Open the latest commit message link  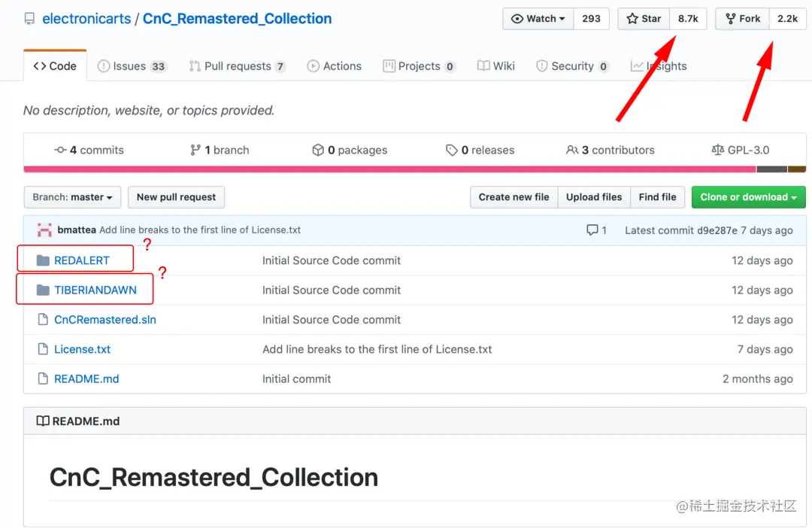[200, 230]
